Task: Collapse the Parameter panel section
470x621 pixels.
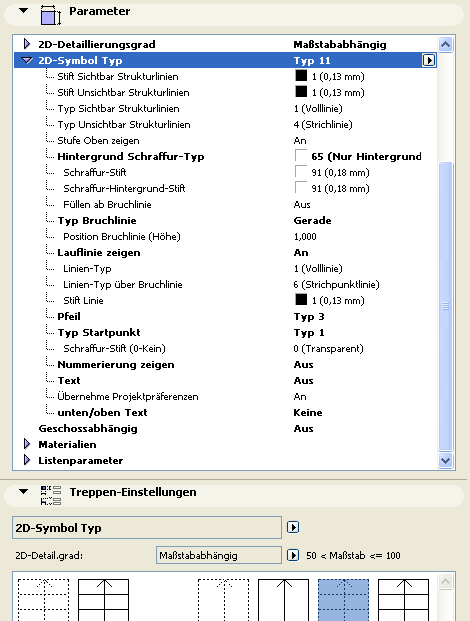Action: (24, 10)
